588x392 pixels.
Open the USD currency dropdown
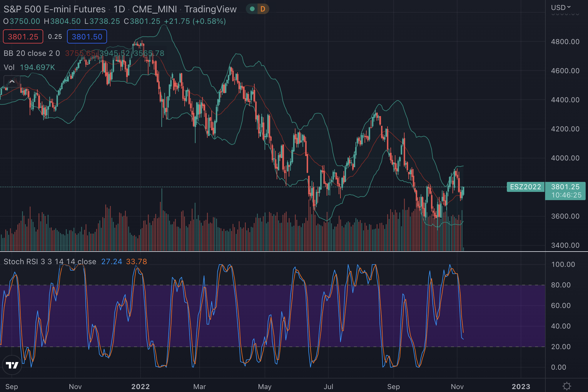coord(561,8)
